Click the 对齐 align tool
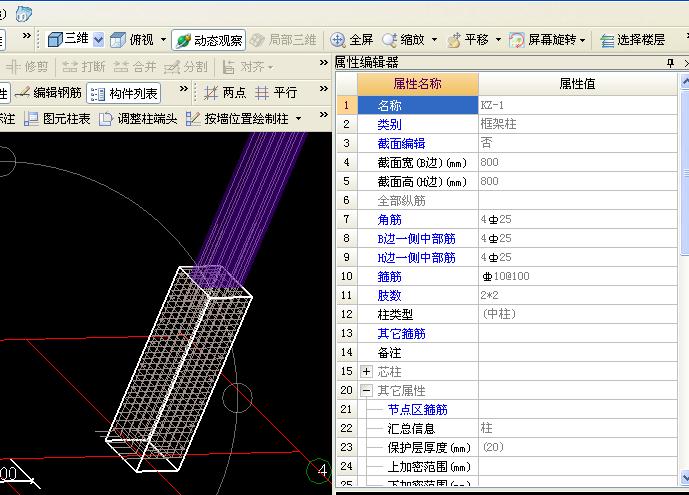The height and width of the screenshot is (495, 689). 247,67
